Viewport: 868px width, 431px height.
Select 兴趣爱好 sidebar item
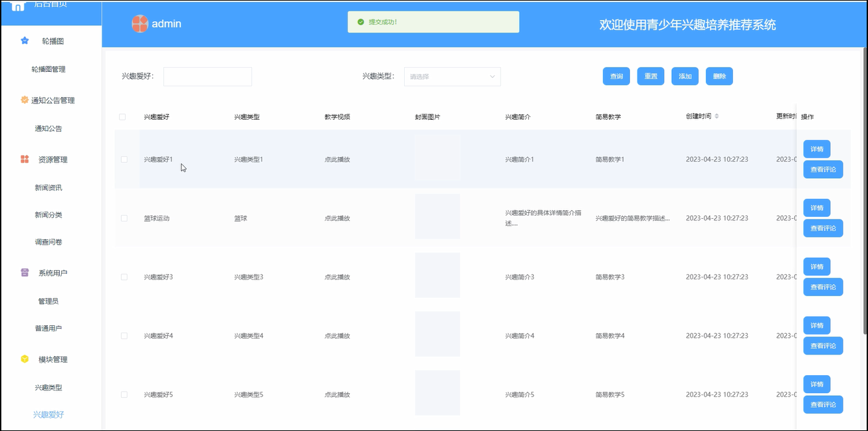[49, 414]
